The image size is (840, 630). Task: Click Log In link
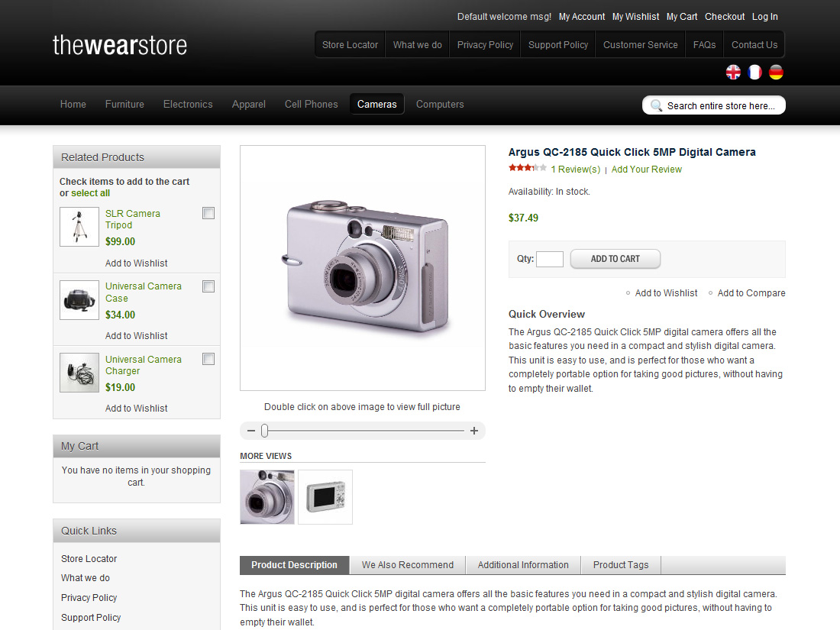click(764, 17)
